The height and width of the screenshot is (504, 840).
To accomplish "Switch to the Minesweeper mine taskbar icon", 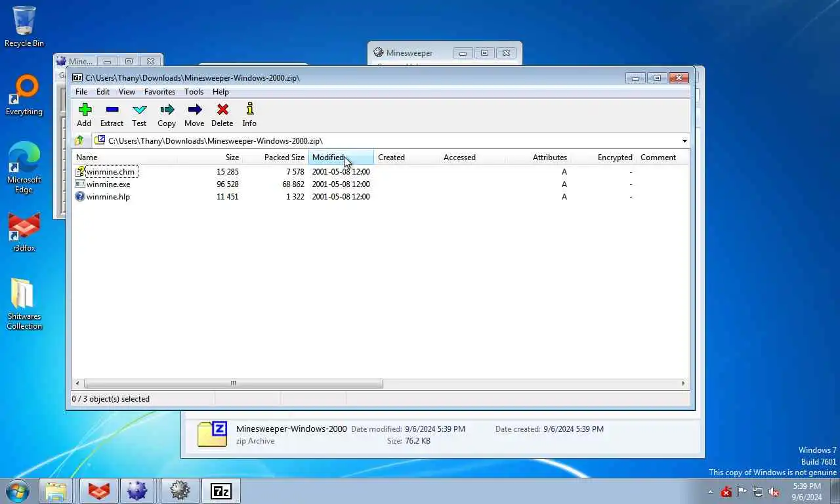I will coord(137,491).
